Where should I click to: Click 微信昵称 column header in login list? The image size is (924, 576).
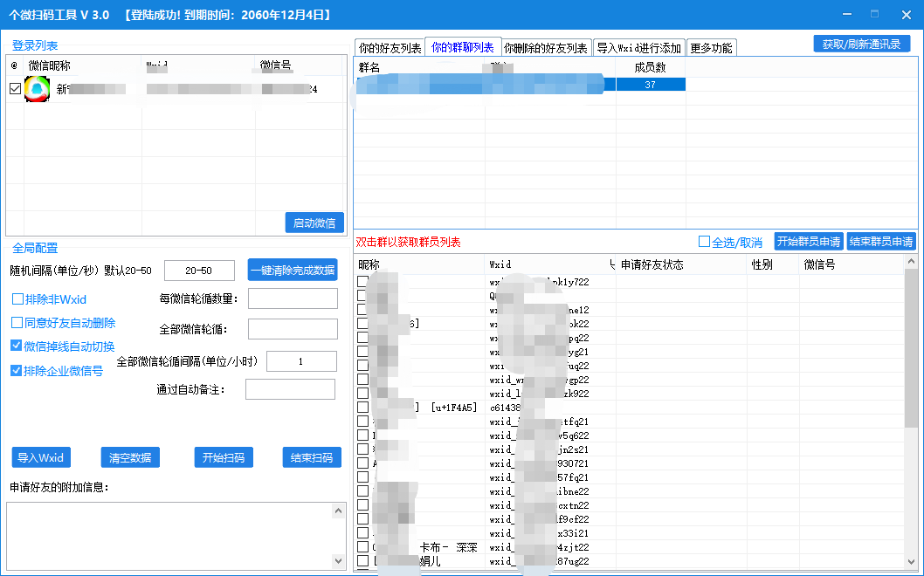82,65
